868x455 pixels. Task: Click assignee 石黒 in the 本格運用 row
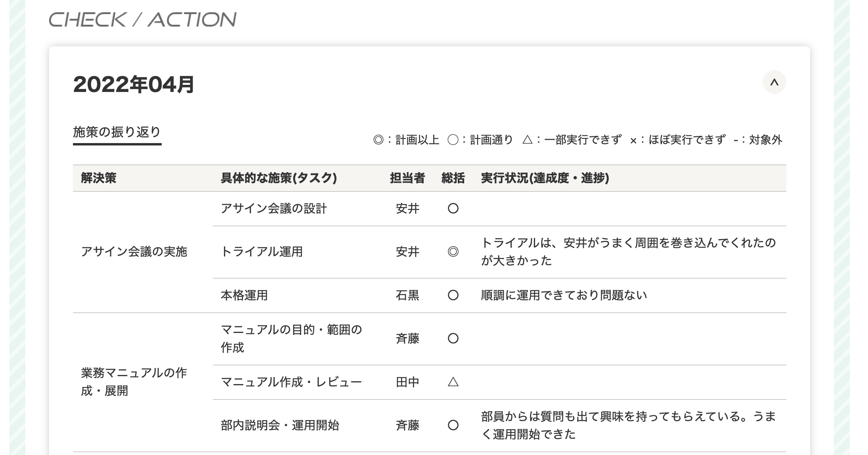tap(407, 295)
